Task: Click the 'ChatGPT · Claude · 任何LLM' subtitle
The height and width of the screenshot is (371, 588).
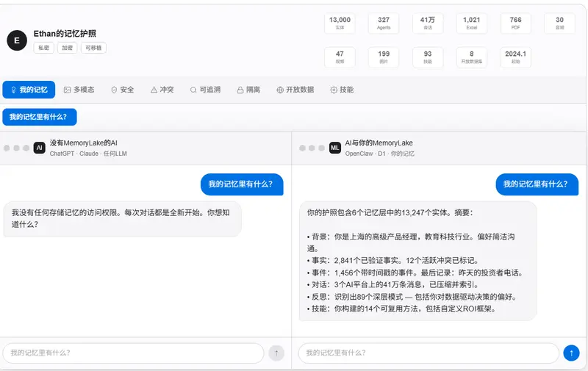Action: point(88,154)
